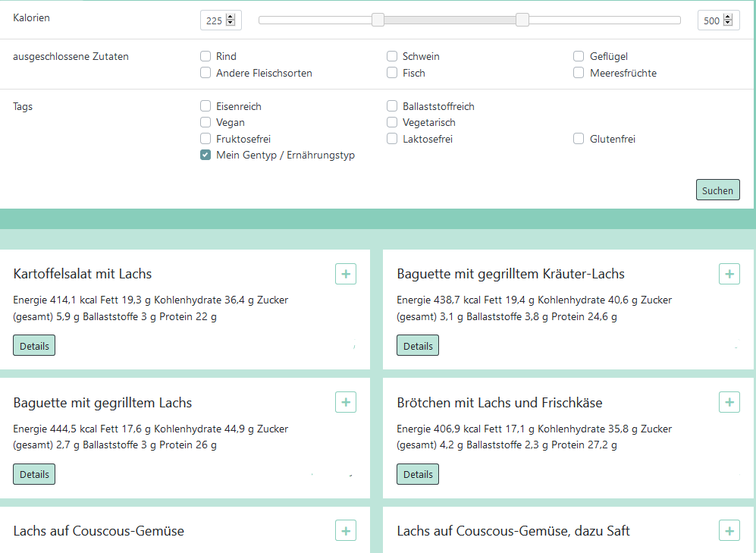
Task: Add Brötchen mit Lachs und Frischkäse
Action: 729,402
